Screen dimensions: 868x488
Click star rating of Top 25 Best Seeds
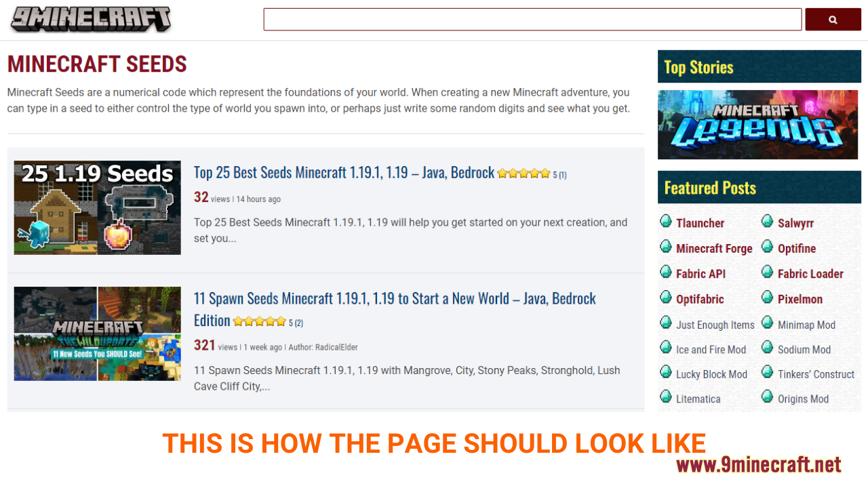click(524, 174)
